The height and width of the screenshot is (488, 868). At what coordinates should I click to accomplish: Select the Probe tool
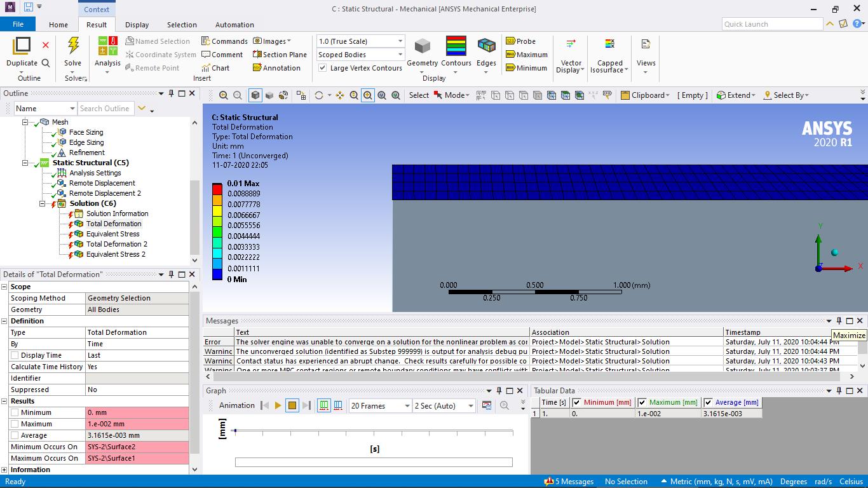tap(521, 41)
